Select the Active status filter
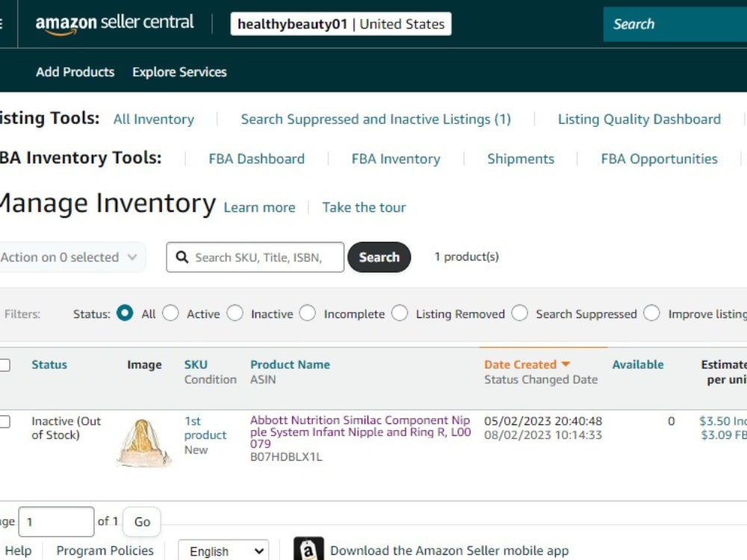 (x=170, y=314)
